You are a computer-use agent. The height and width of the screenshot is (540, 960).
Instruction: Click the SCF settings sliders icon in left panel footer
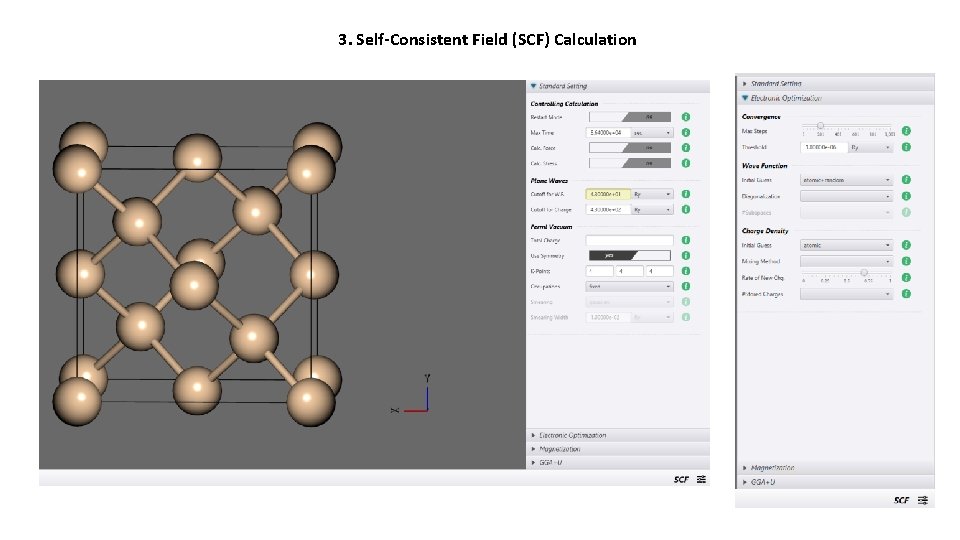(701, 479)
